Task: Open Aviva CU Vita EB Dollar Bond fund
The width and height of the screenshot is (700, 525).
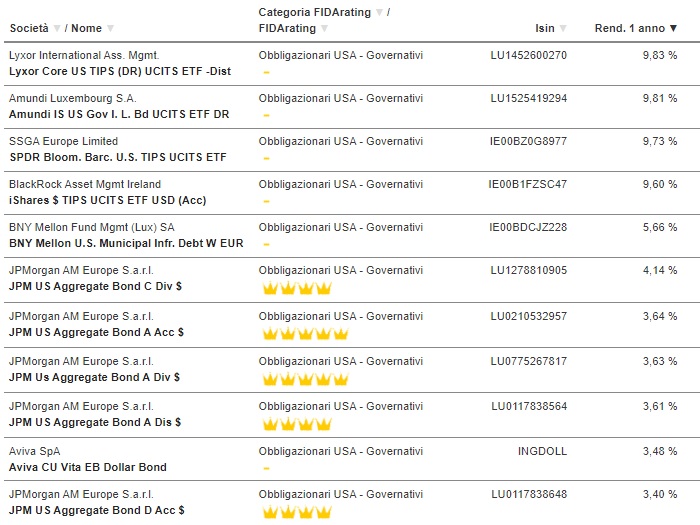Action: [88, 467]
